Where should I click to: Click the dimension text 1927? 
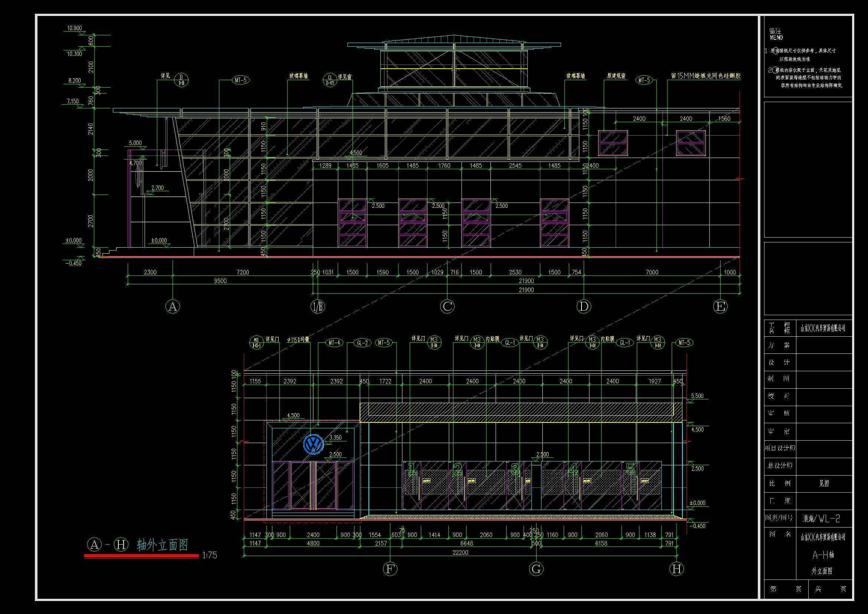pyautogui.click(x=654, y=381)
